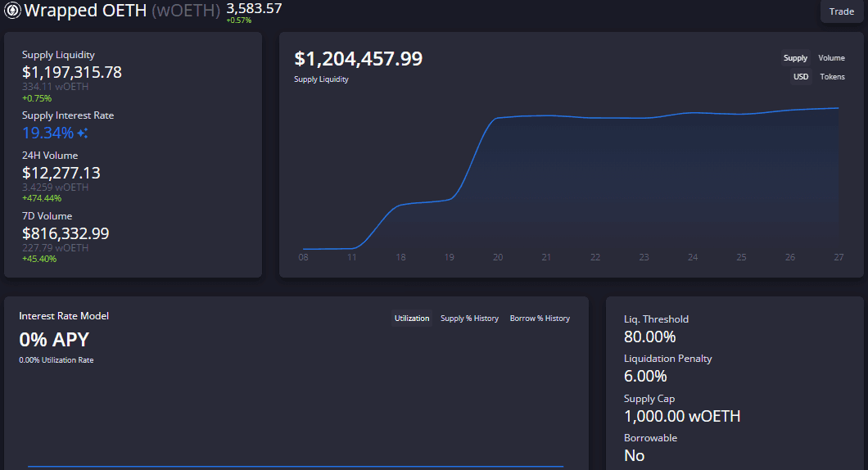Screen dimensions: 868x470
Task: Switch chart to Volume view
Action: [831, 58]
